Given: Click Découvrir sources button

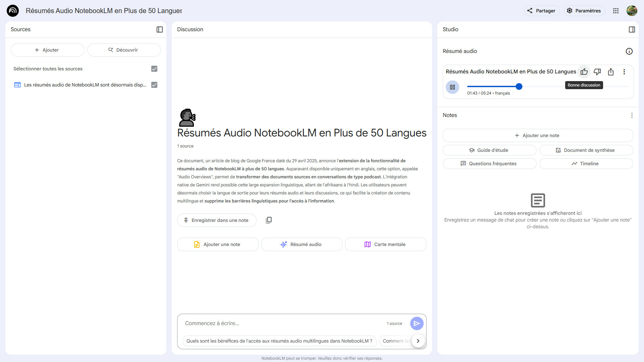Looking at the screenshot, I should coord(124,50).
